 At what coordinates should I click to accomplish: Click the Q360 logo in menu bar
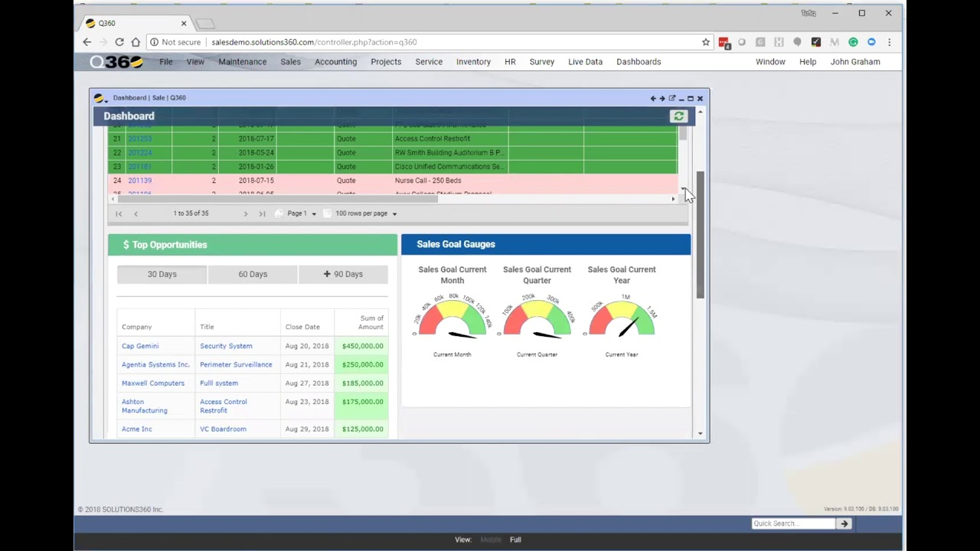(x=116, y=62)
